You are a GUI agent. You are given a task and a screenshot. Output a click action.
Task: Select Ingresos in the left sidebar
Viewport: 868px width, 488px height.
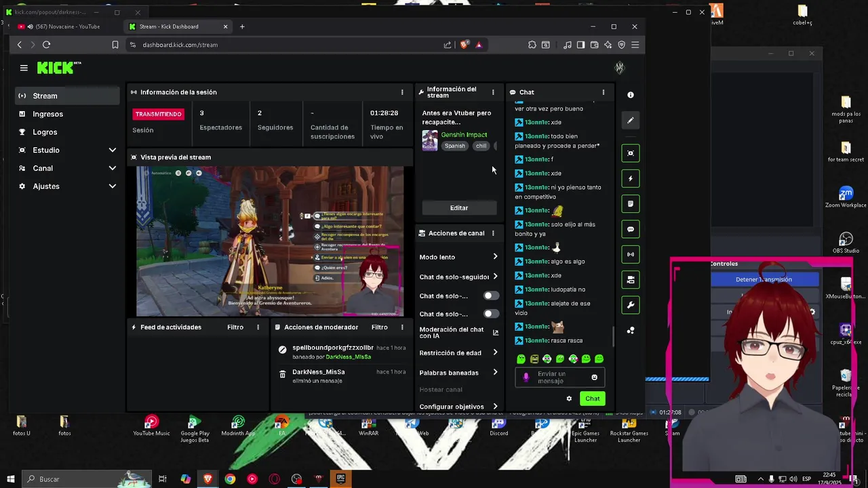(x=68, y=114)
